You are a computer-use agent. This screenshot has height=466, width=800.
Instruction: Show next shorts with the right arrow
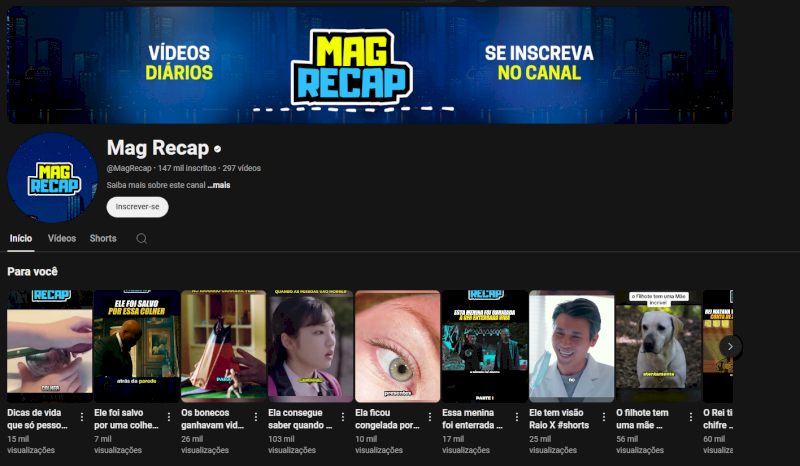[x=730, y=347]
